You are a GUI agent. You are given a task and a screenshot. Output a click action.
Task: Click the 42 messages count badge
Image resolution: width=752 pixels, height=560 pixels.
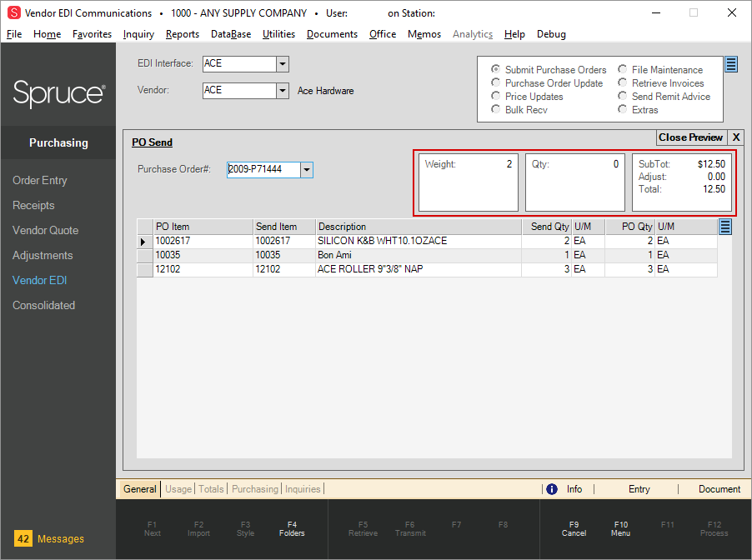click(23, 538)
